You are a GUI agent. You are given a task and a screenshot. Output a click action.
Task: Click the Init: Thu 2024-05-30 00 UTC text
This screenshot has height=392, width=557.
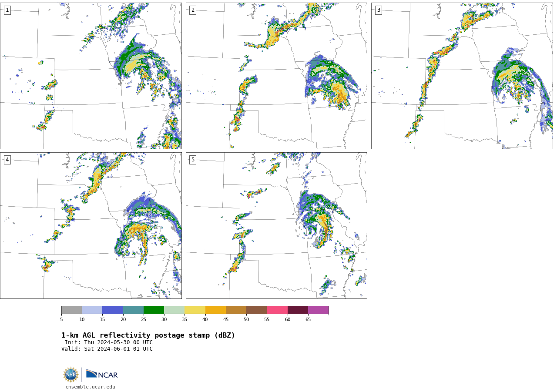coord(109,342)
